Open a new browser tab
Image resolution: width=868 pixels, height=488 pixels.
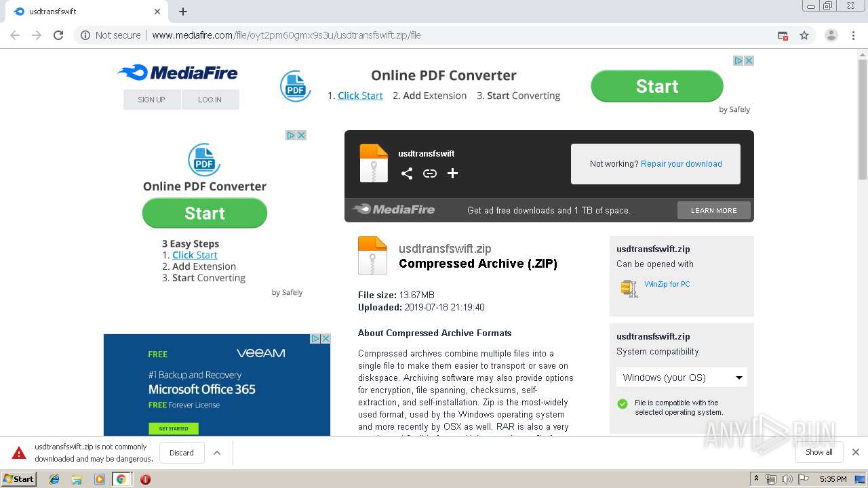click(183, 12)
